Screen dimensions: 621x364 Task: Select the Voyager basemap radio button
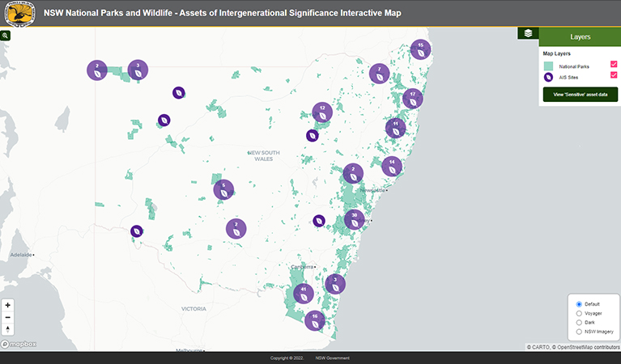[x=579, y=313]
